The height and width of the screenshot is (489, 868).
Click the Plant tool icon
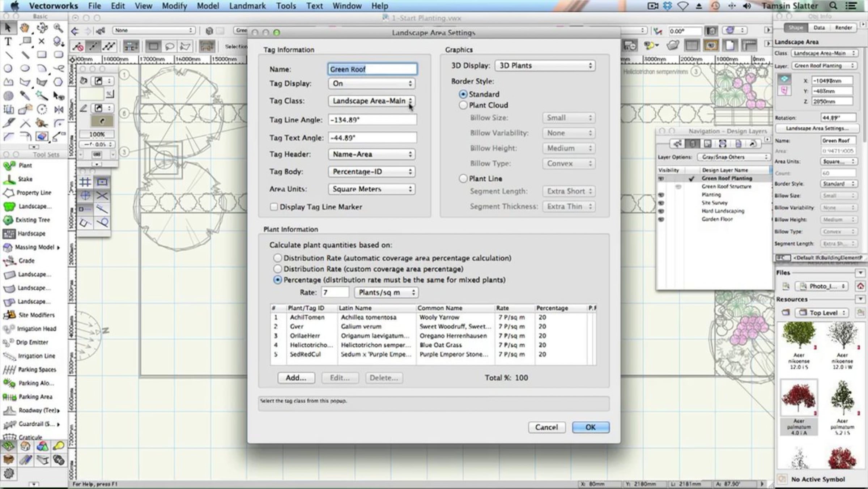[x=9, y=166]
